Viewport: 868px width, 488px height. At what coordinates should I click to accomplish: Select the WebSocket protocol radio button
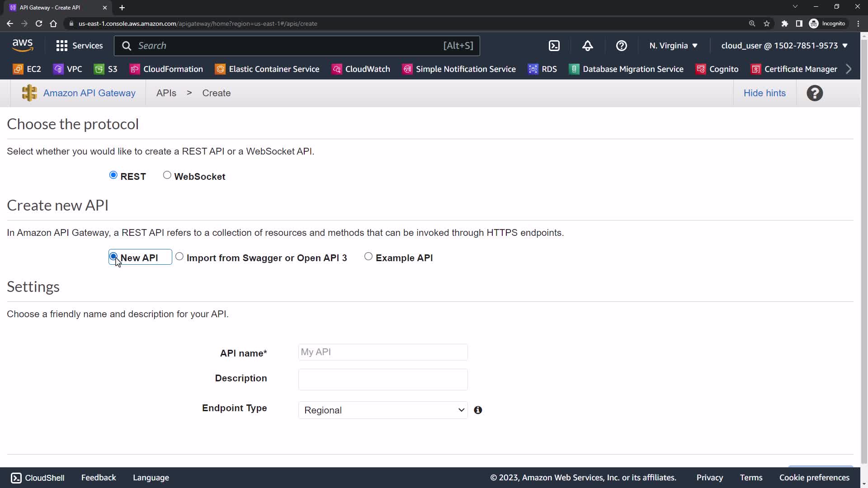(167, 175)
